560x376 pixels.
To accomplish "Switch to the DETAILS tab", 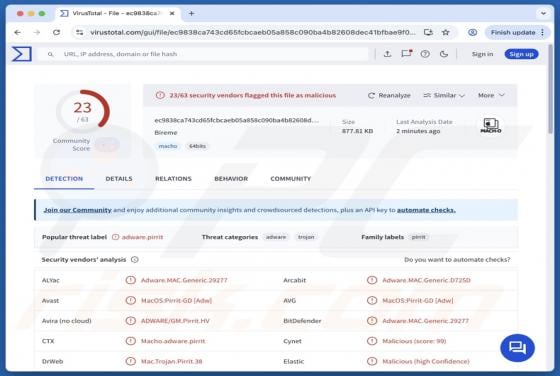I will point(119,179).
